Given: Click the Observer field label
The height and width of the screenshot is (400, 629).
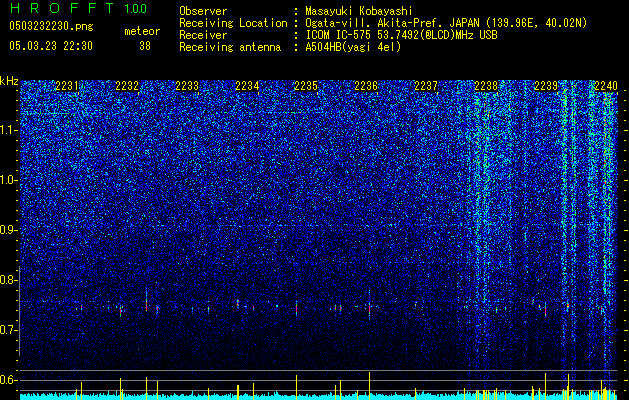Looking at the screenshot, I should coord(203,11).
